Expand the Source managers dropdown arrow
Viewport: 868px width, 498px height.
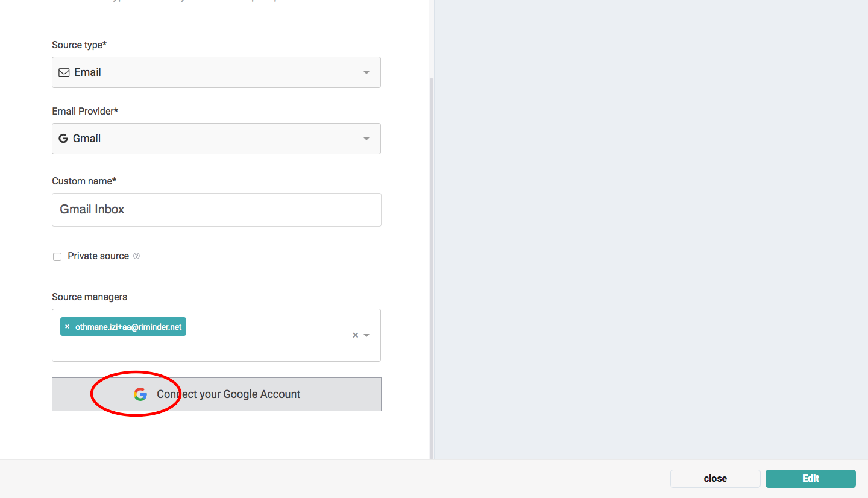point(366,335)
